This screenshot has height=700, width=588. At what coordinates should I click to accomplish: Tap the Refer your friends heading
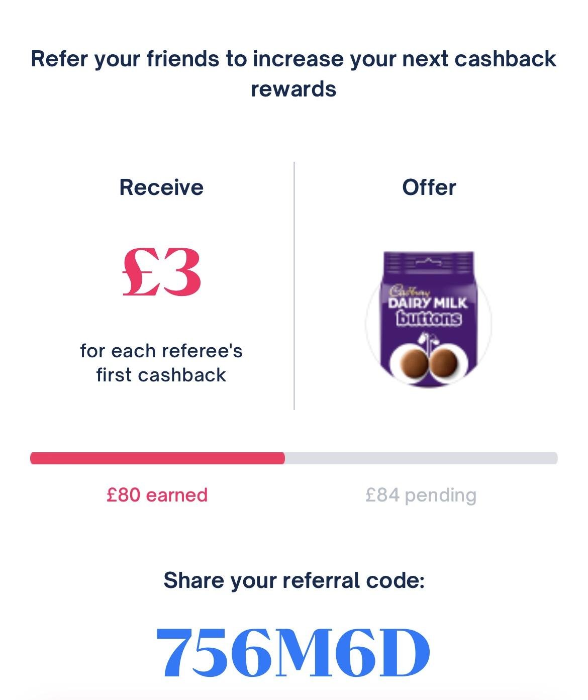293,73
